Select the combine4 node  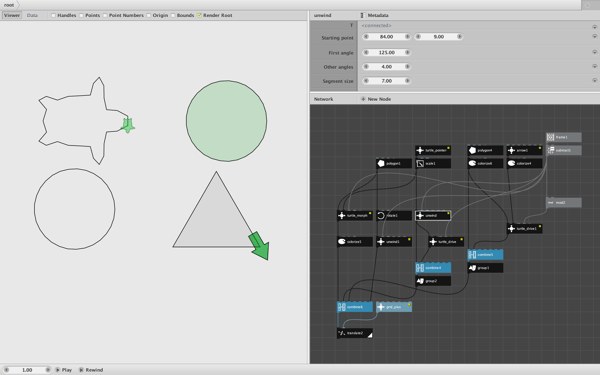pos(433,268)
